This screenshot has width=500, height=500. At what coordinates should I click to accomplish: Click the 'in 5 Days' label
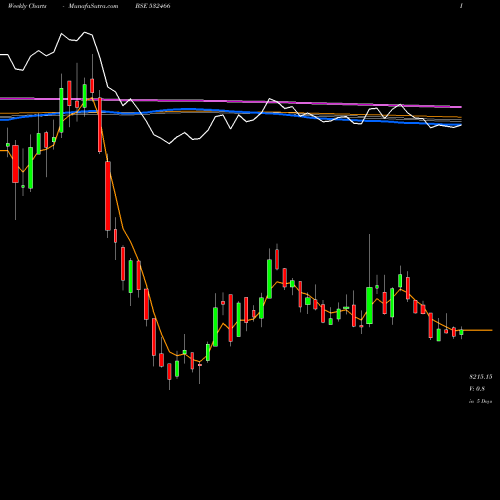(481, 401)
